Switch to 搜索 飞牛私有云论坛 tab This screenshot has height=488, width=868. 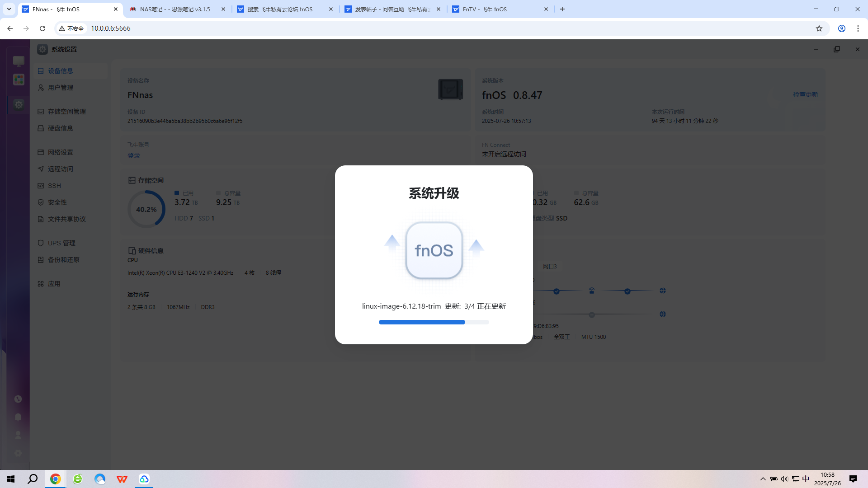click(285, 9)
